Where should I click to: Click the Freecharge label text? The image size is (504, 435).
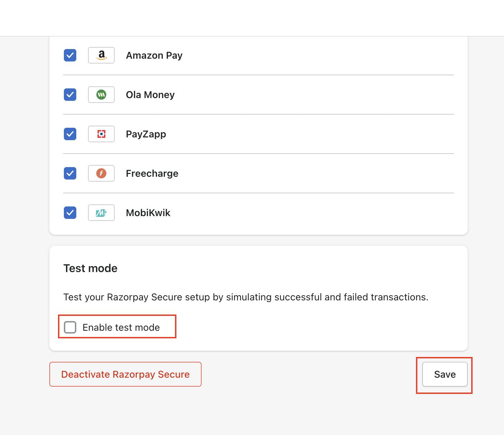(x=152, y=174)
